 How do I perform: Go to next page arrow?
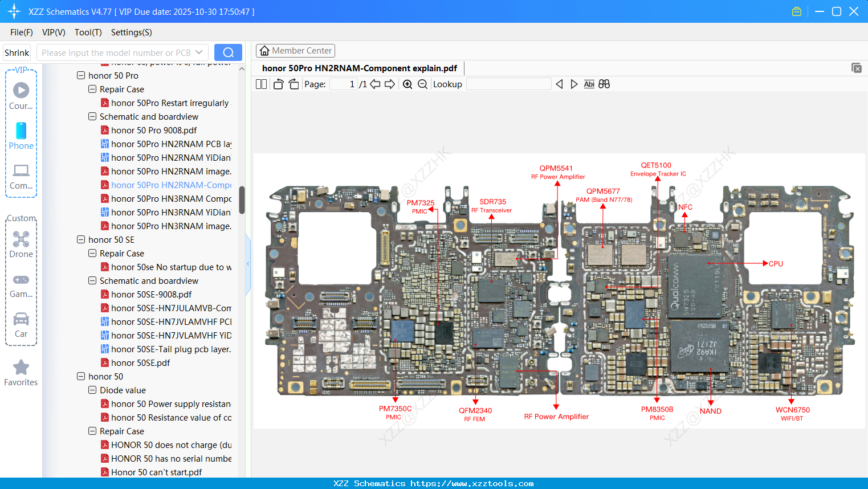(390, 84)
